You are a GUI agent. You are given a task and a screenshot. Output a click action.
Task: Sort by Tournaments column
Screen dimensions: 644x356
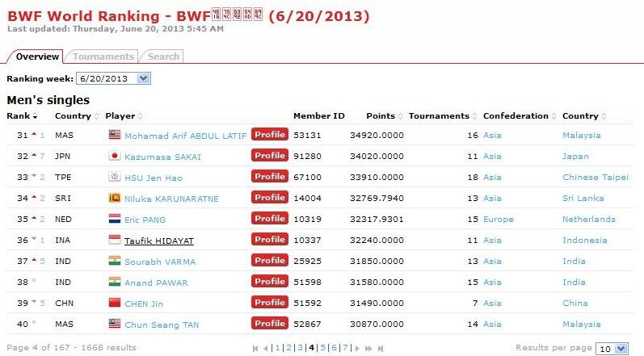(443, 116)
